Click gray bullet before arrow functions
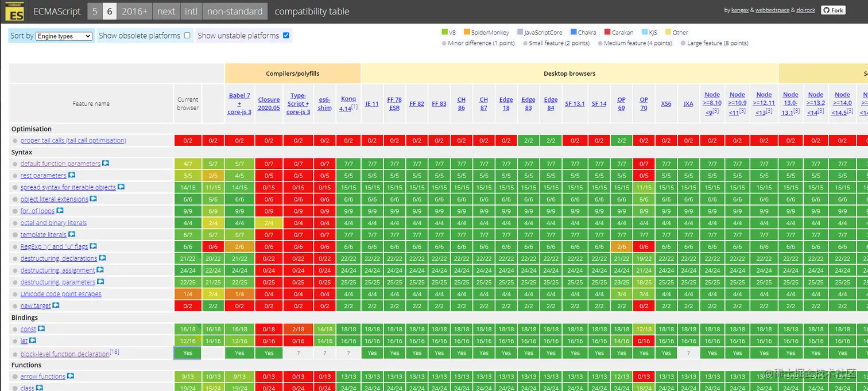The width and height of the screenshot is (868, 391). pyautogui.click(x=15, y=377)
